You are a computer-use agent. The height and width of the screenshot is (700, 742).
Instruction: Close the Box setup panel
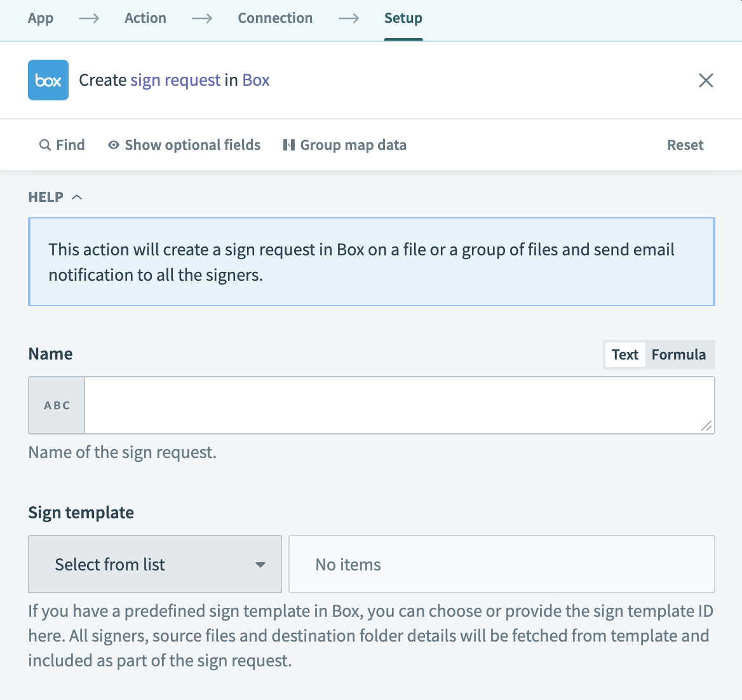pos(706,80)
